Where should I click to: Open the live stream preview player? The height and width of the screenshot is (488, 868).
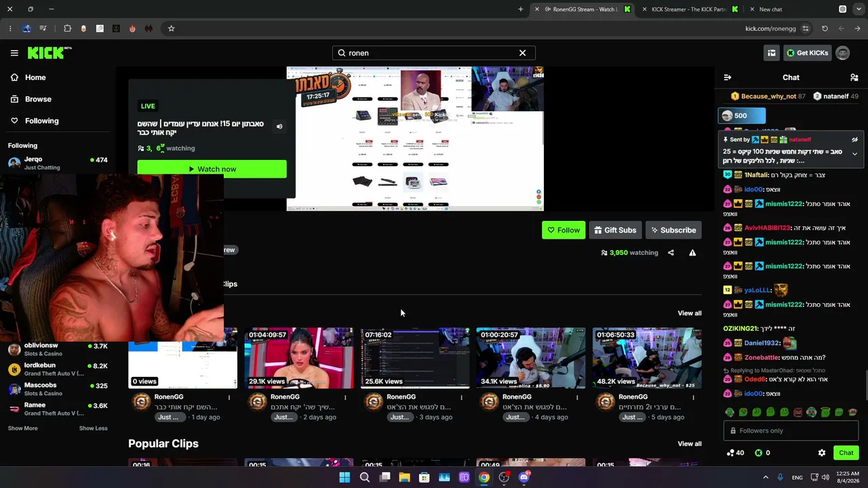(415, 139)
